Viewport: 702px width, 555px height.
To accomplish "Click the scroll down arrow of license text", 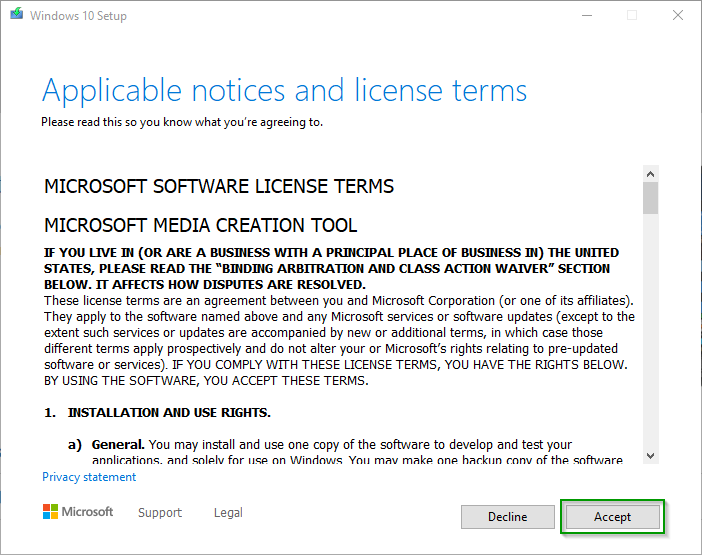I will point(650,454).
